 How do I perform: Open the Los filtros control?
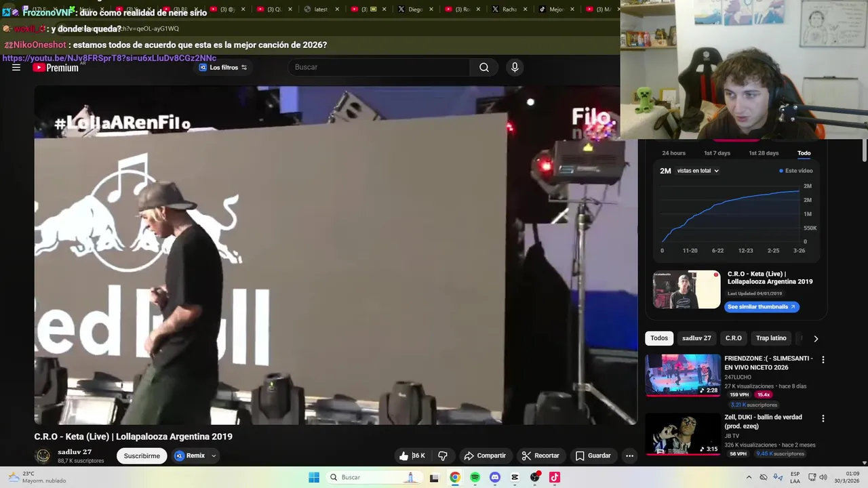pyautogui.click(x=223, y=67)
